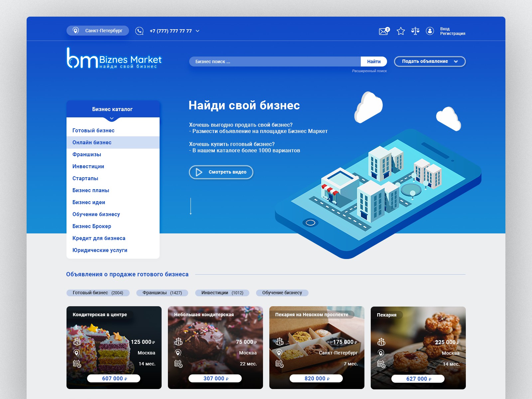Open Бизнес планы catalog item
The image size is (532, 399).
click(x=113, y=191)
